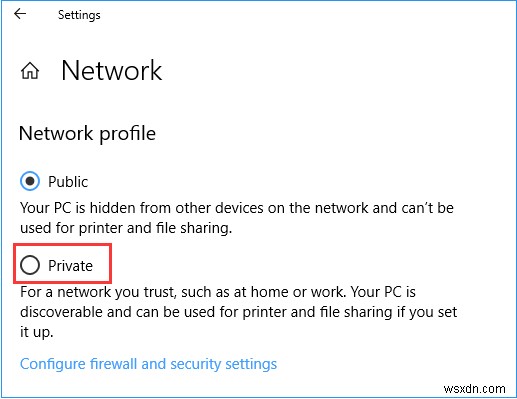This screenshot has height=399, width=517.
Task: Click the trailing 'it up.' text
Action: click(37, 332)
